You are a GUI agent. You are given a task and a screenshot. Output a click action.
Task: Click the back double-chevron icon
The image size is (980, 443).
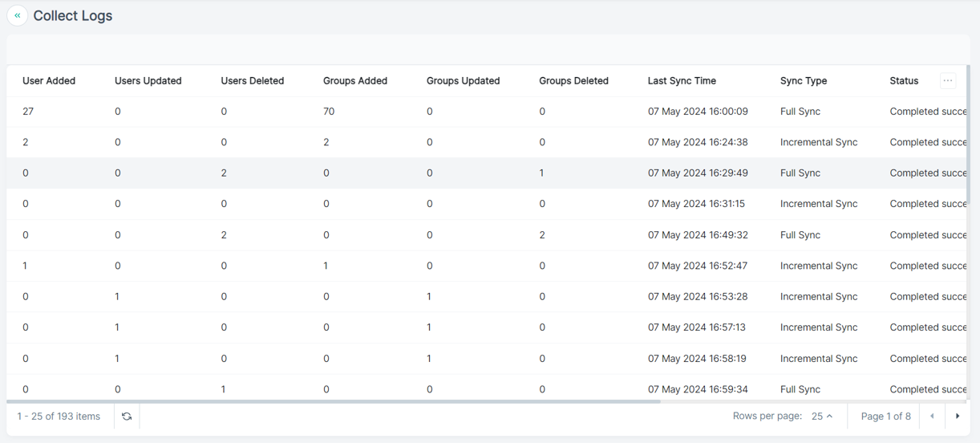[18, 15]
